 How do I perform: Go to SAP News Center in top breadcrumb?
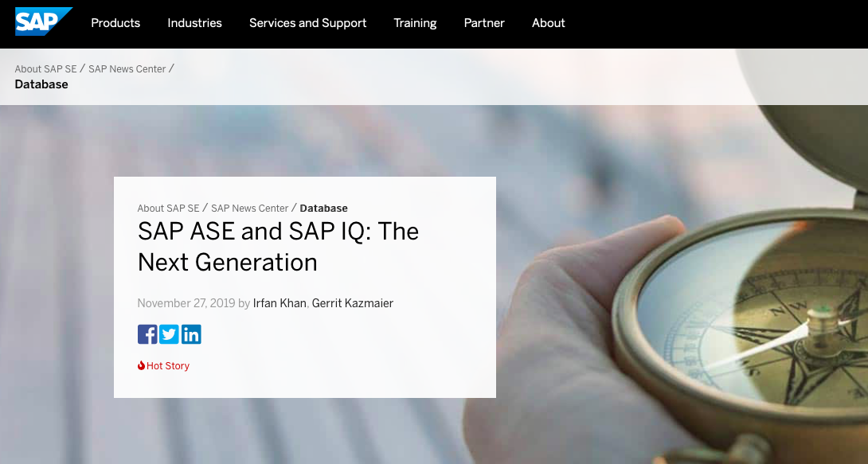tap(127, 69)
